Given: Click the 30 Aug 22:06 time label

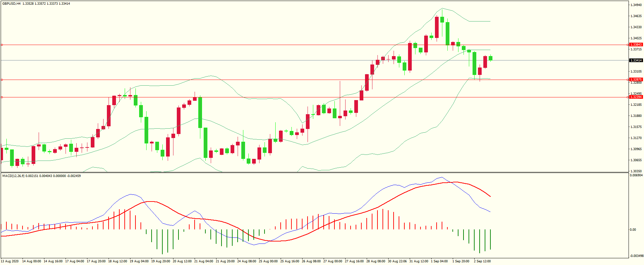Looking at the screenshot, I should pos(397,261).
